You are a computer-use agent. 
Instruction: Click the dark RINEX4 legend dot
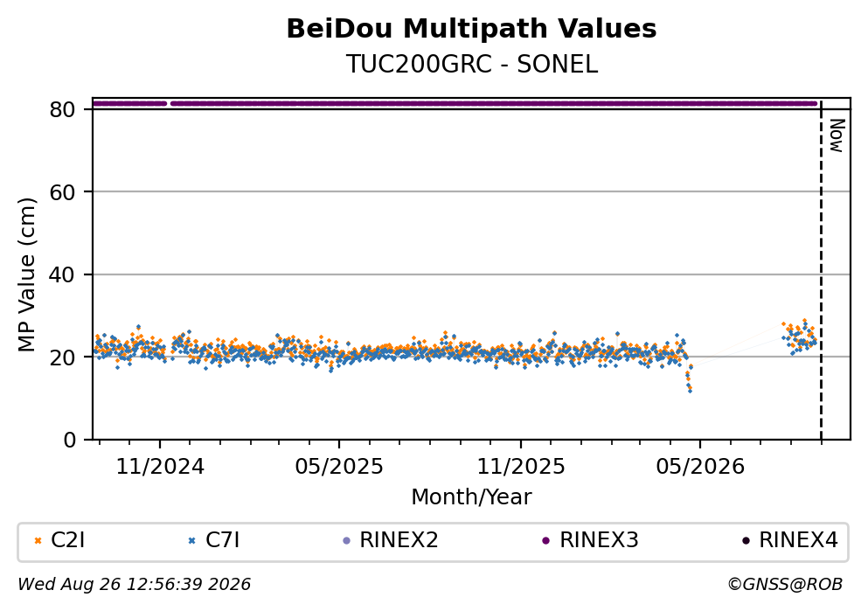pyautogui.click(x=746, y=541)
